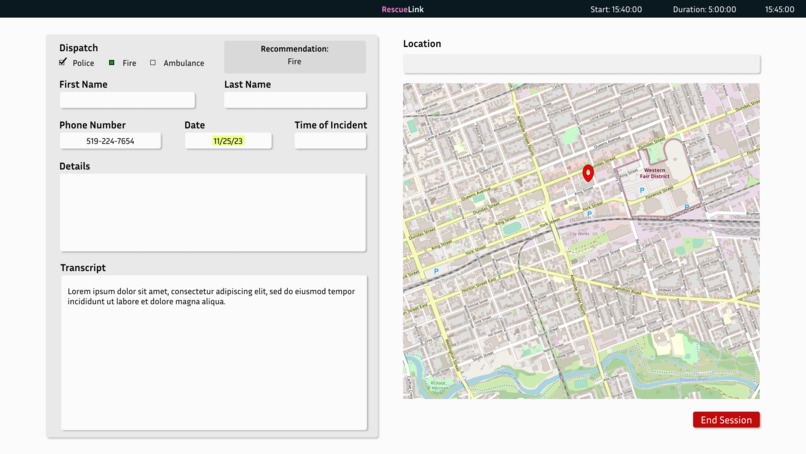Check the Ambulance dispatch checkbox

point(153,63)
